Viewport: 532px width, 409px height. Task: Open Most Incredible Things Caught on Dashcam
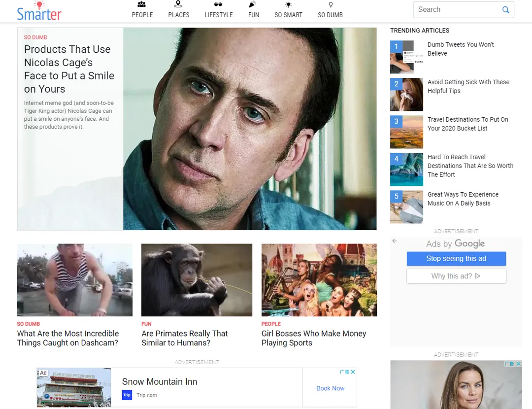click(x=68, y=338)
